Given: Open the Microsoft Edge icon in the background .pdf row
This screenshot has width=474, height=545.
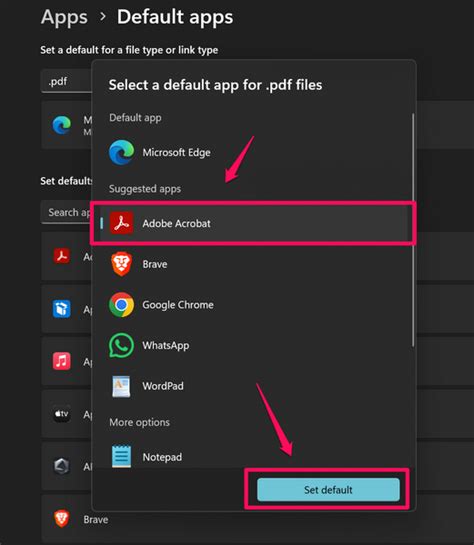Looking at the screenshot, I should pos(62,125).
